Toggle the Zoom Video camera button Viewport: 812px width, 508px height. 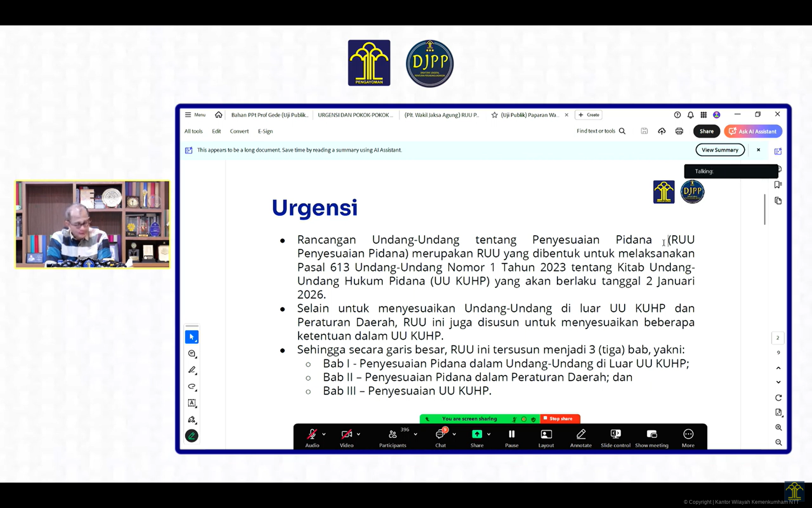coord(346,434)
